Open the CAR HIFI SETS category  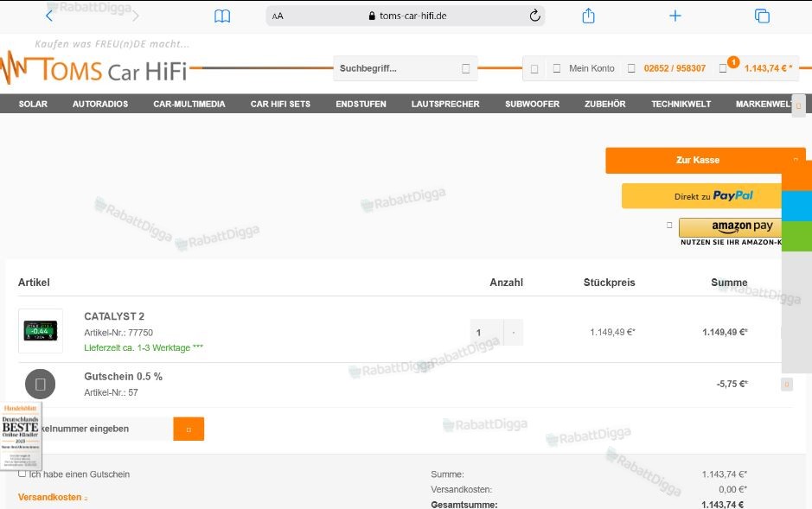click(x=280, y=104)
